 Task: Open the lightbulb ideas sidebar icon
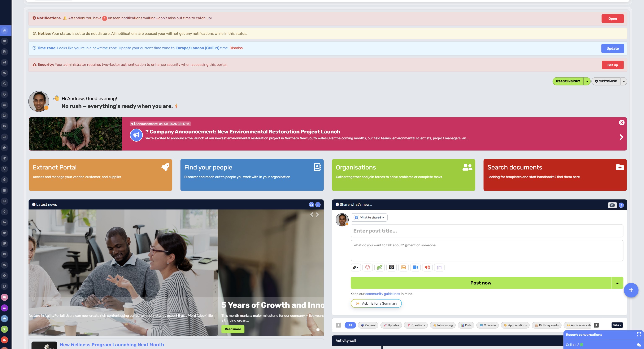(4, 212)
